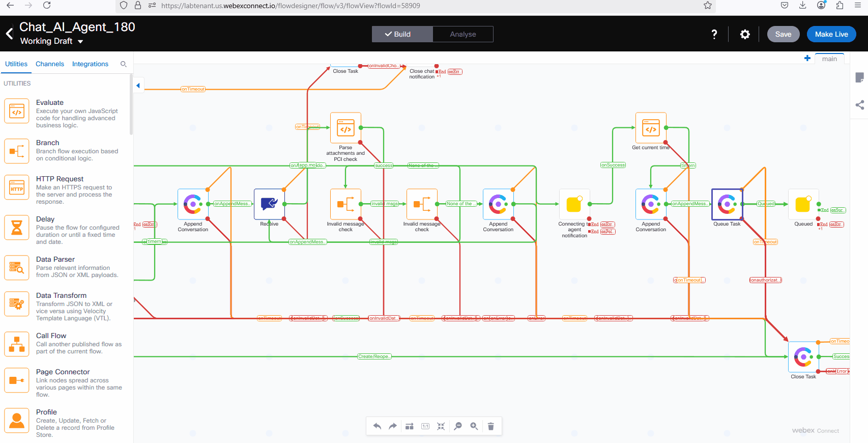Open the help question mark icon

coord(714,34)
